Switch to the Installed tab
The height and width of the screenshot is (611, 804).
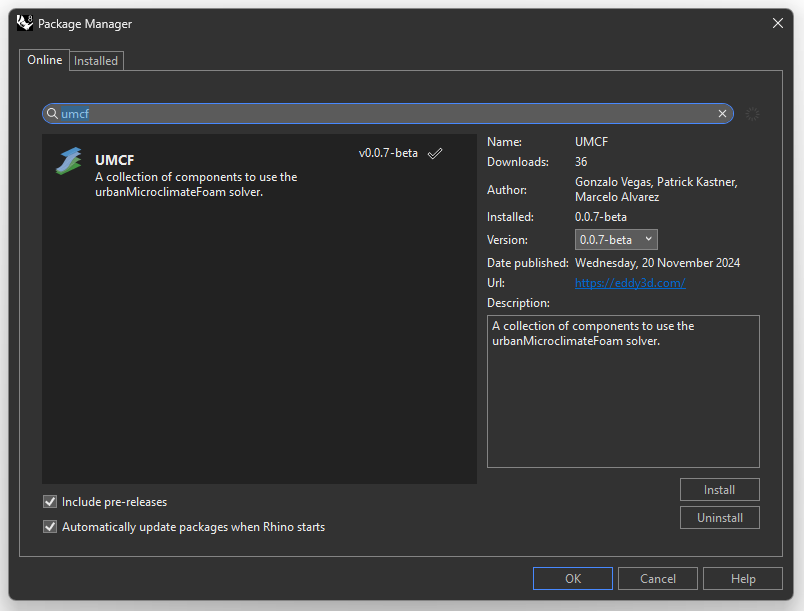tap(96, 61)
